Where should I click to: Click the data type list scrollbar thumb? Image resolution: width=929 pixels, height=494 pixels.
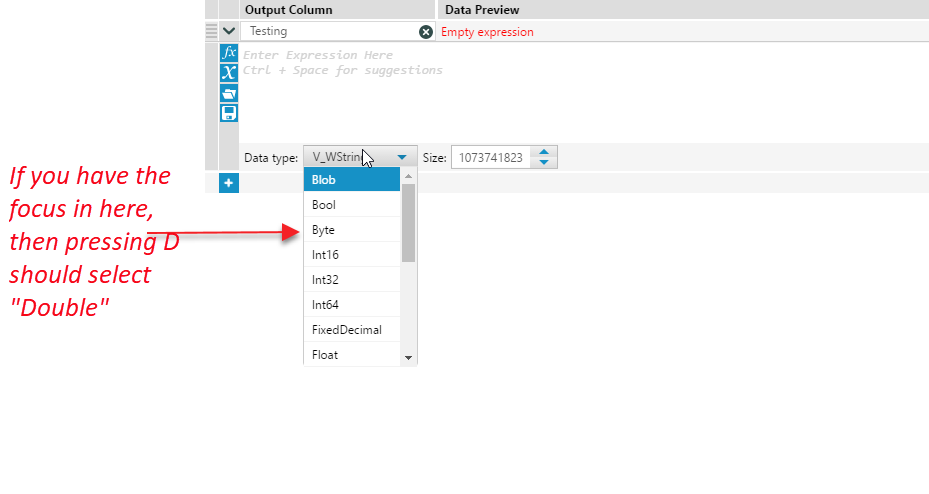[x=408, y=223]
